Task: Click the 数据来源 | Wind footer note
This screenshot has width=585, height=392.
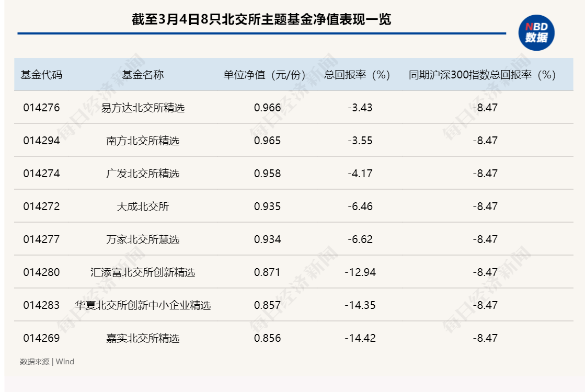Action: click(x=47, y=362)
